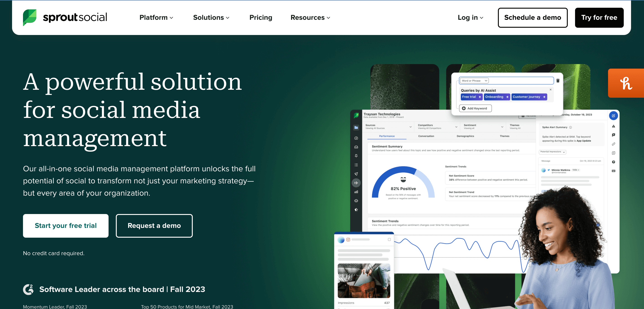Expand the Competitors filter dropdown
The height and width of the screenshot is (309, 644).
point(438,127)
